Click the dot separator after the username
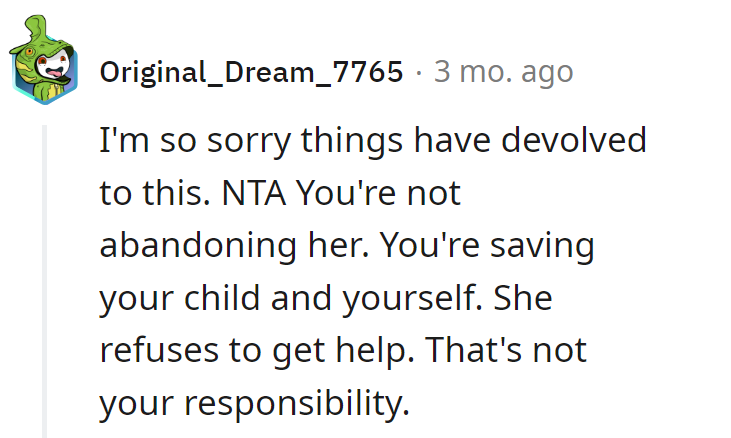The height and width of the screenshot is (438, 731). (418, 72)
